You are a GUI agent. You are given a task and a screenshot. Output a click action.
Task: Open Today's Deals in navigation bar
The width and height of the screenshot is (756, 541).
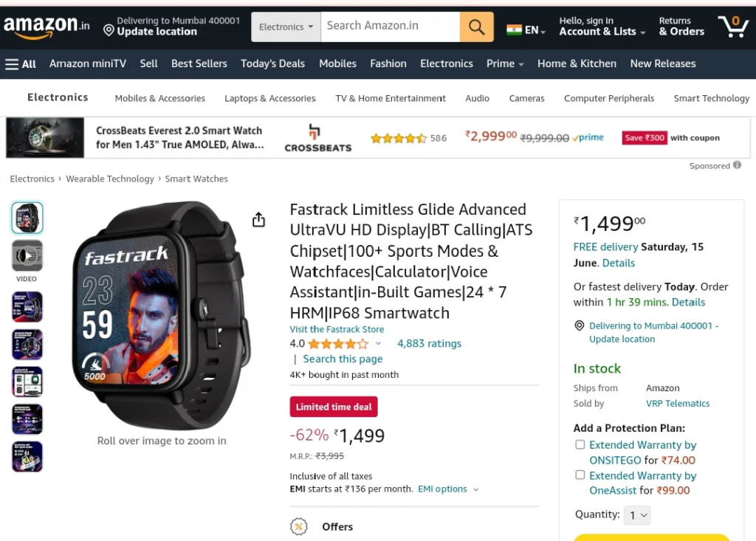pos(272,63)
